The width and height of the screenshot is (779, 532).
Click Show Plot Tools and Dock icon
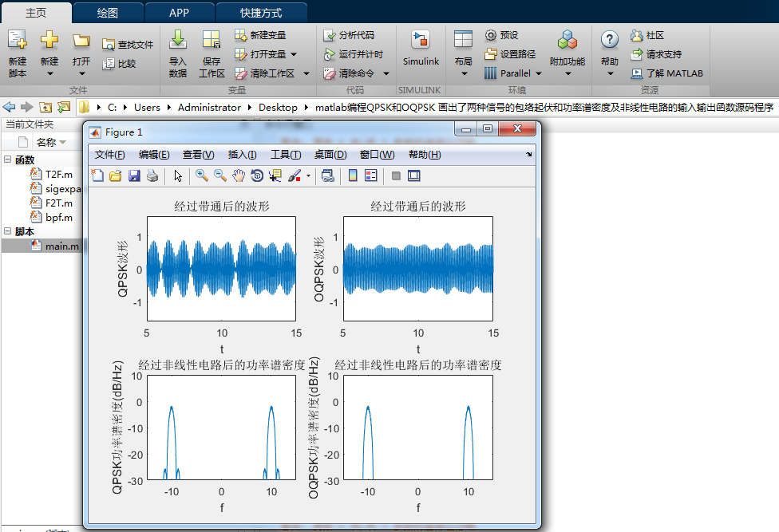(x=413, y=175)
